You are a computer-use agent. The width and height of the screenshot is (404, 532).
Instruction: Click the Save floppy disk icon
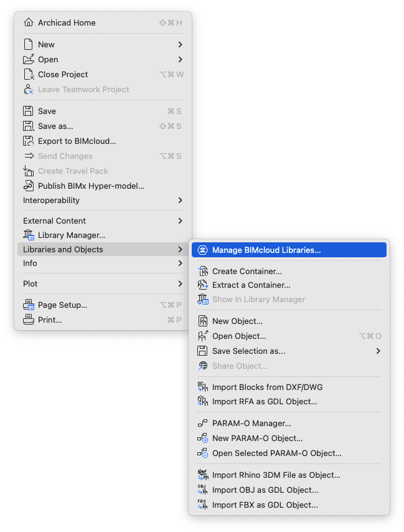[28, 111]
